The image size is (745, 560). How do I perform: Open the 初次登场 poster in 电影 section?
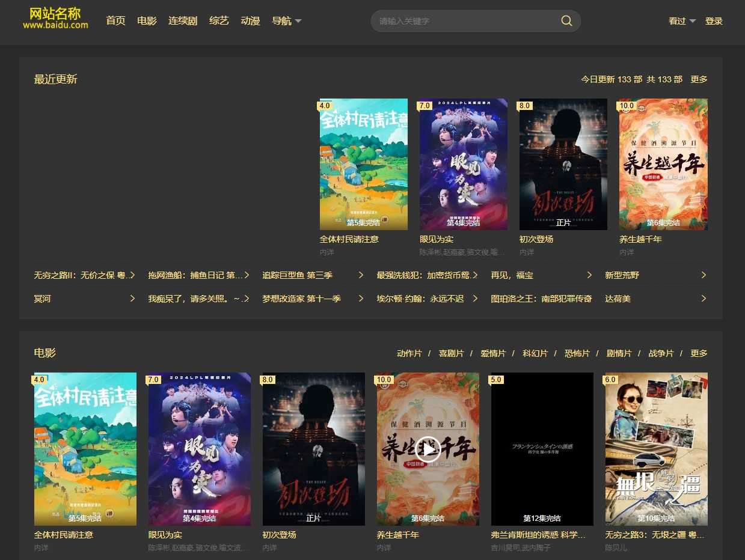pos(314,449)
